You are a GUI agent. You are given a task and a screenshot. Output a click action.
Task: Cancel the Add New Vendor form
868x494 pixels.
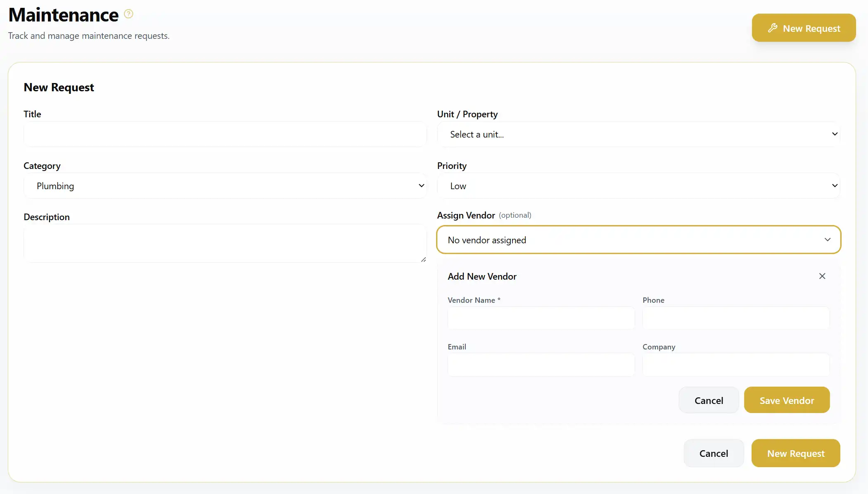[x=709, y=400]
